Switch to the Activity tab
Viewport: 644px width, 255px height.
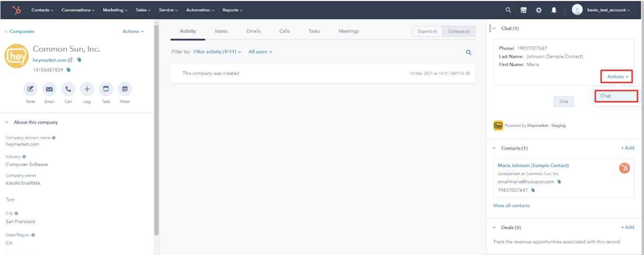[188, 31]
